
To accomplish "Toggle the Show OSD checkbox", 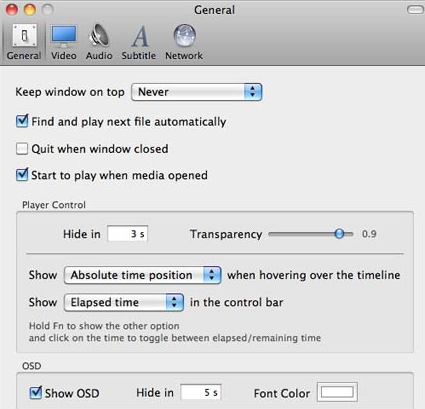I will tap(35, 393).
